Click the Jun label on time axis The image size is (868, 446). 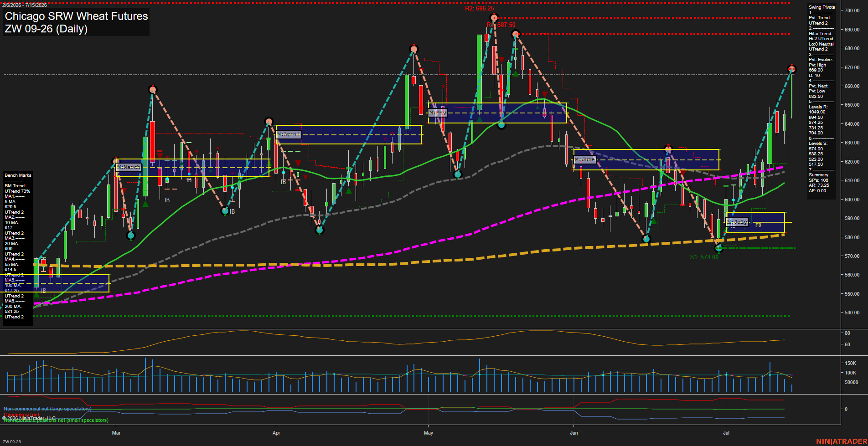pos(574,433)
